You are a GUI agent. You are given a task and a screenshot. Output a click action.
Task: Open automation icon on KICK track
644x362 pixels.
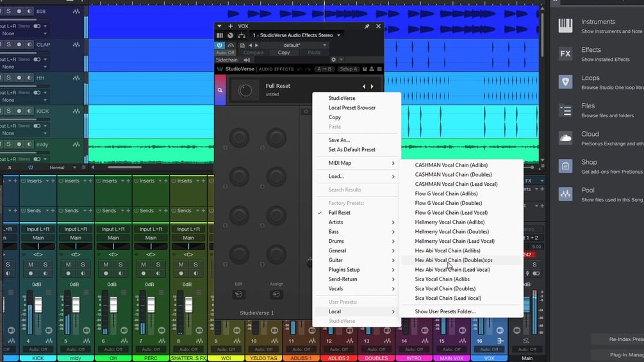(76, 111)
